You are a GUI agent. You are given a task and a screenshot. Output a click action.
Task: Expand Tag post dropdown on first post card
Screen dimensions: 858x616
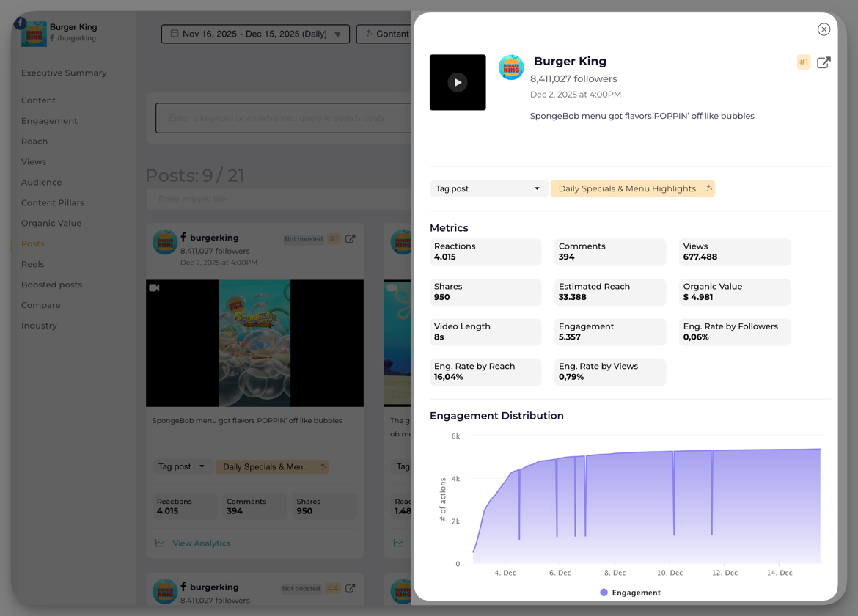click(181, 466)
